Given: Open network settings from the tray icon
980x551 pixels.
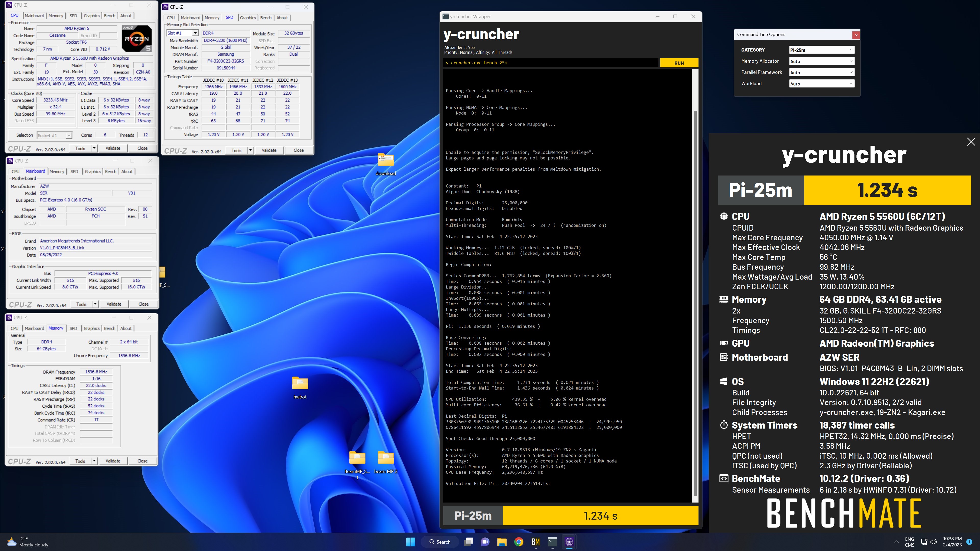Looking at the screenshot, I should pos(924,542).
